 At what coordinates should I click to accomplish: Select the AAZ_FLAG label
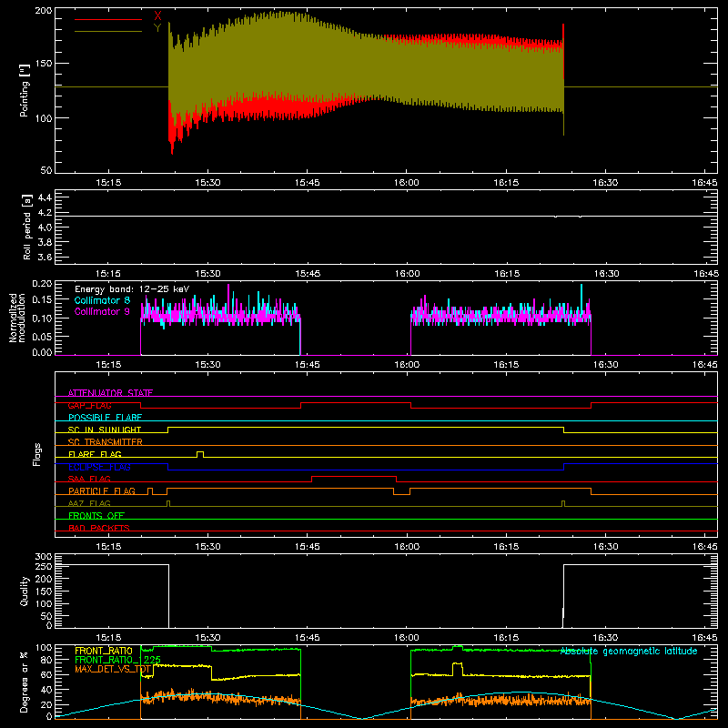(x=89, y=503)
